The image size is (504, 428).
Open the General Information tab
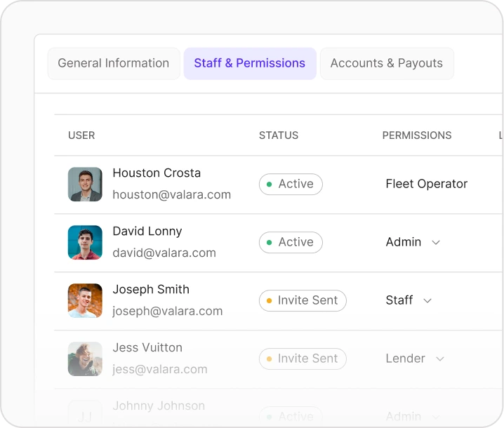click(114, 63)
